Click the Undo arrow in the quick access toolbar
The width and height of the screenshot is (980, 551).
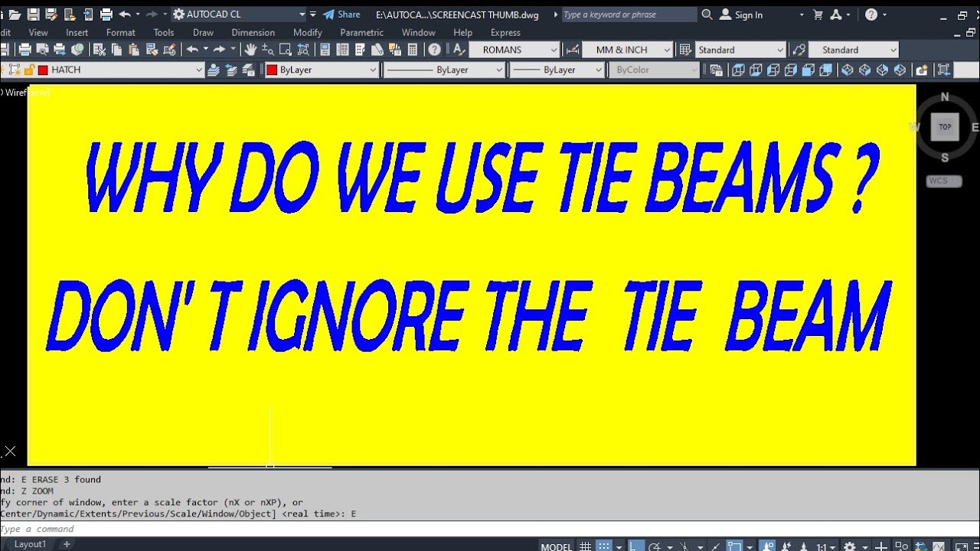(x=126, y=14)
